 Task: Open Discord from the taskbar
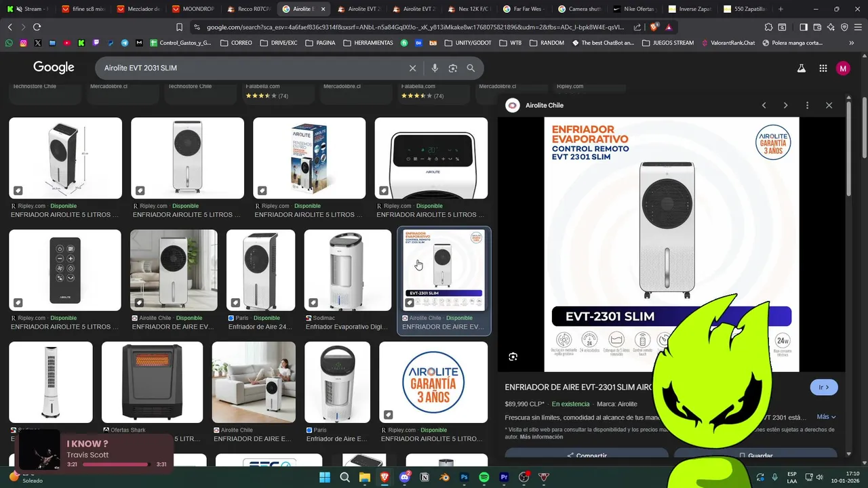click(405, 477)
